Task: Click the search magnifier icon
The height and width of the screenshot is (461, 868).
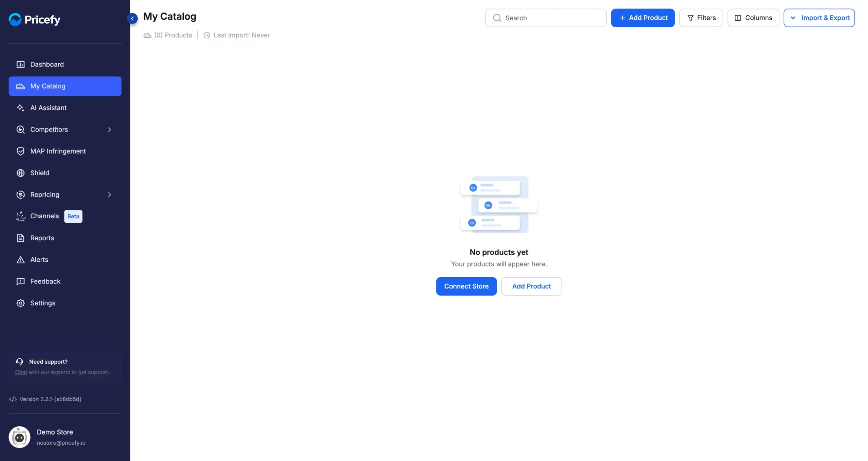Action: click(x=497, y=18)
